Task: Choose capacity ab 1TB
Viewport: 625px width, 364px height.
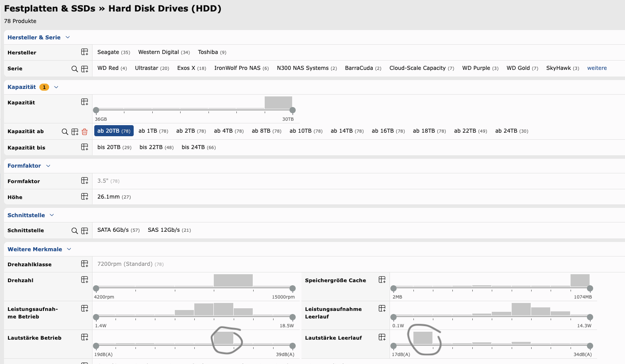Action: [153, 131]
